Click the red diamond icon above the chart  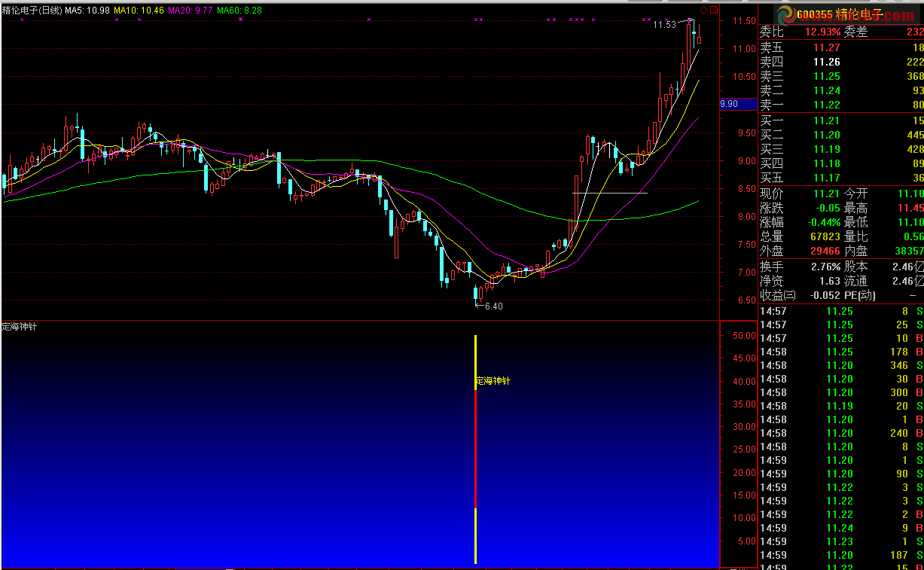pyautogui.click(x=703, y=10)
